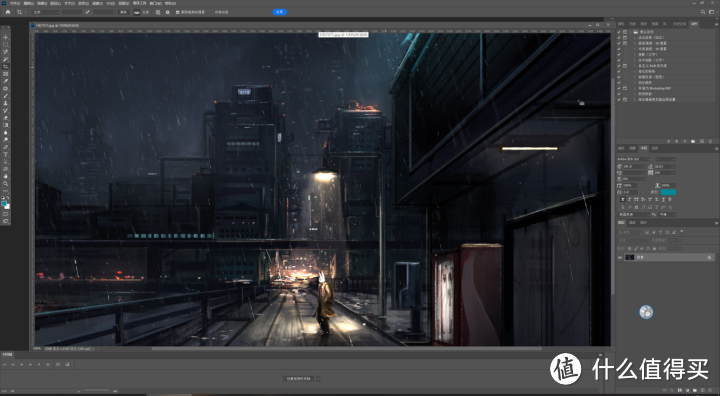This screenshot has width=720, height=396.
Task: Click the foreground color swatch in toolbar
Action: 4,203
